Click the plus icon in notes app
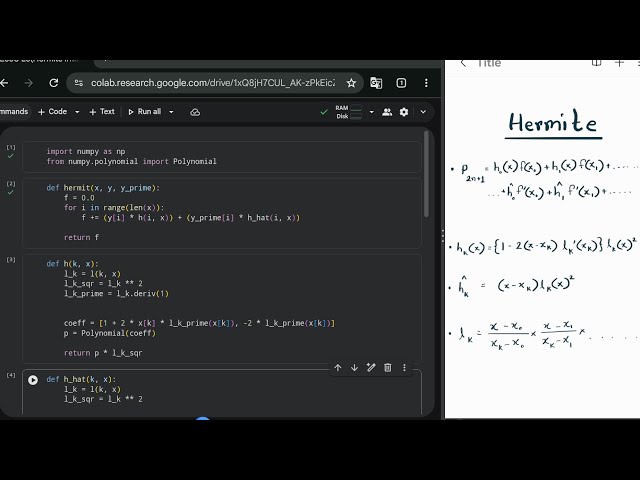This screenshot has height=480, width=640. coord(620,63)
